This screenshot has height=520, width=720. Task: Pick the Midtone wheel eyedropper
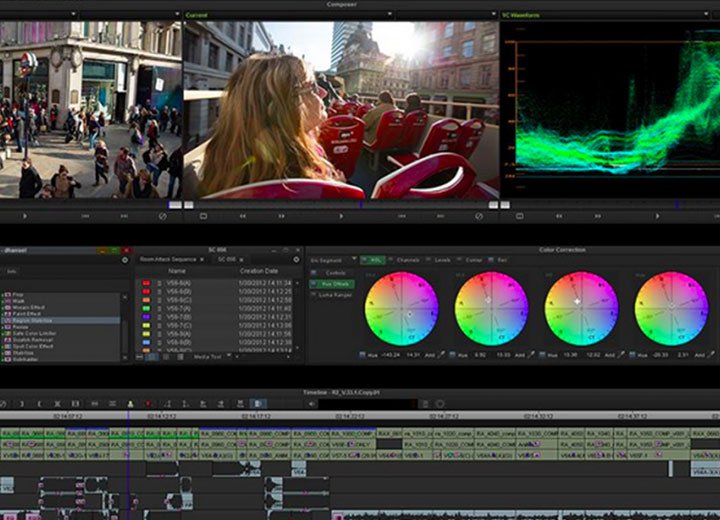click(x=532, y=355)
